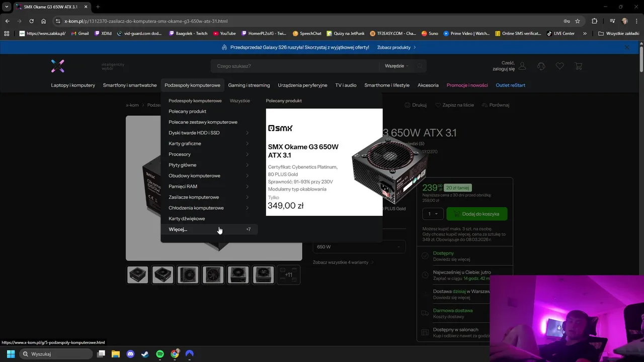The width and height of the screenshot is (644, 362).
Task: Open File Explorer from the taskbar
Action: [x=116, y=354]
